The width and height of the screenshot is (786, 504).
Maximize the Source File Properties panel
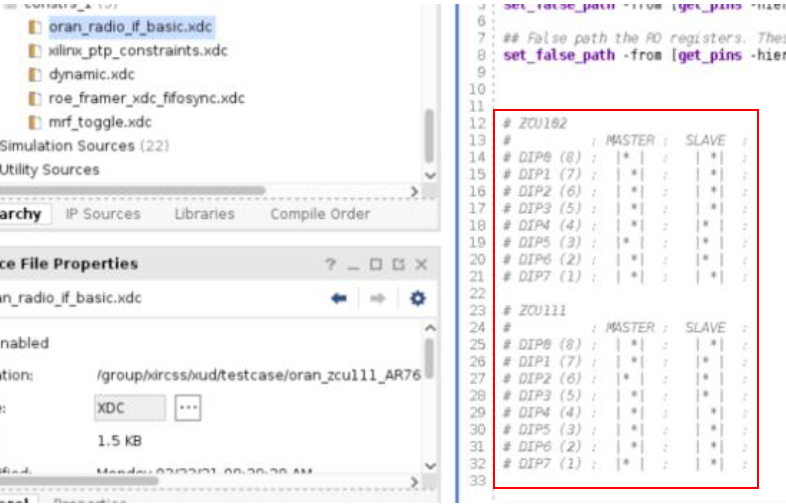point(375,265)
